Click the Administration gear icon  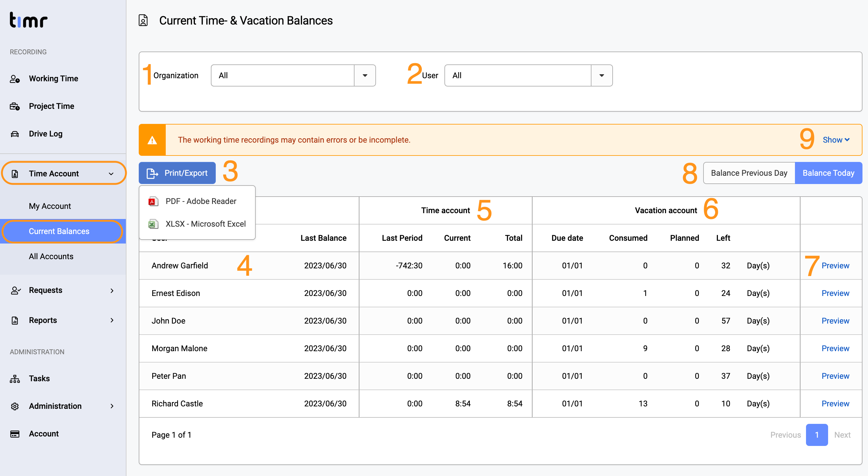(15, 406)
